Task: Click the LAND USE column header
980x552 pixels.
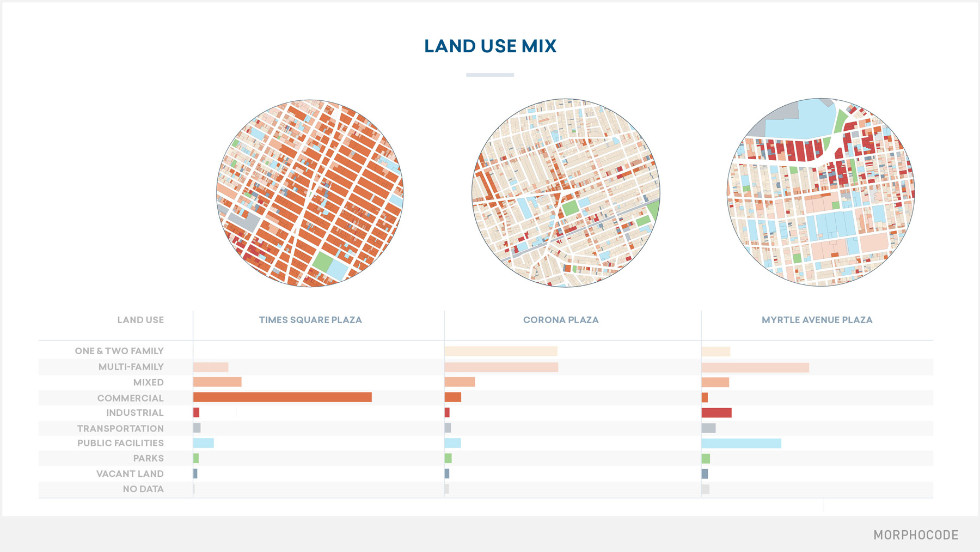Action: 140,320
